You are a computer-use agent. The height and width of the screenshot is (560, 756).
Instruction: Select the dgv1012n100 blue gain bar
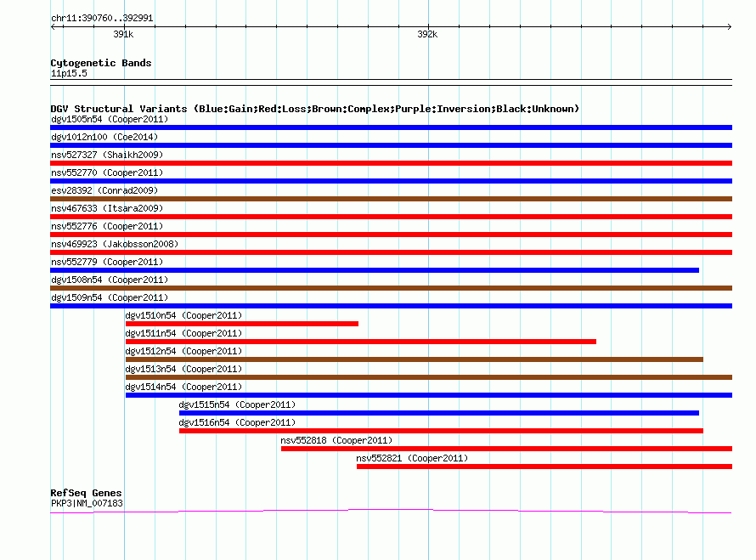click(391, 145)
